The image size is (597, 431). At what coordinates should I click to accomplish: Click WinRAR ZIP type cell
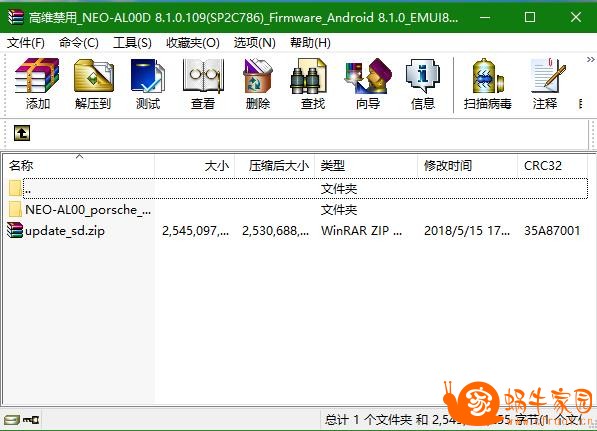pyautogui.click(x=361, y=230)
